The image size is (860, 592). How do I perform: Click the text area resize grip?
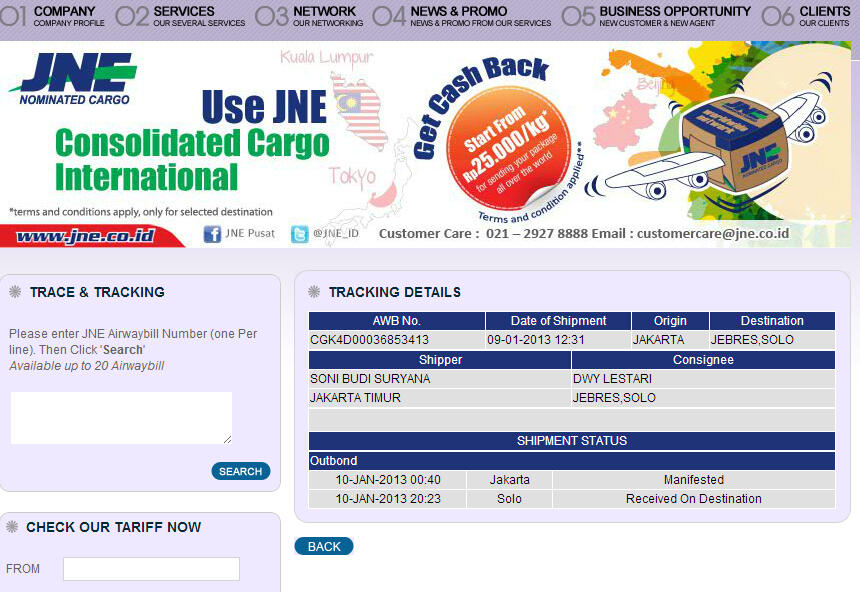coord(228,439)
